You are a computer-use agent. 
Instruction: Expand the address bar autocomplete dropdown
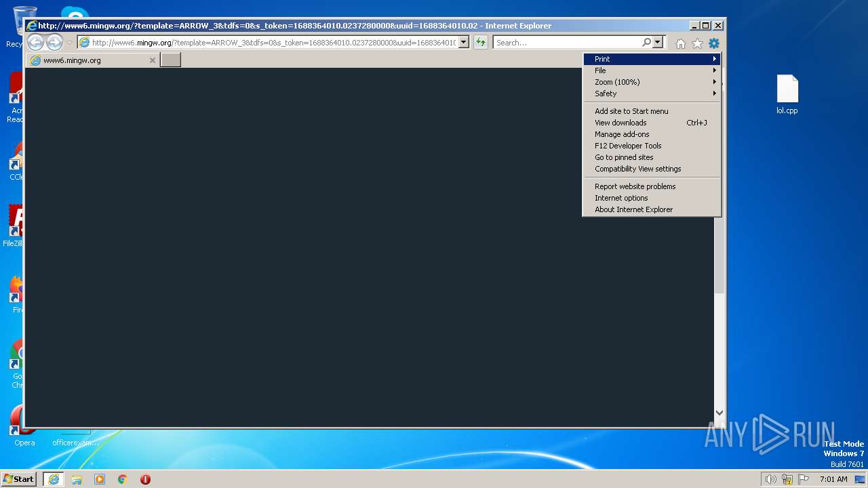[x=464, y=43]
